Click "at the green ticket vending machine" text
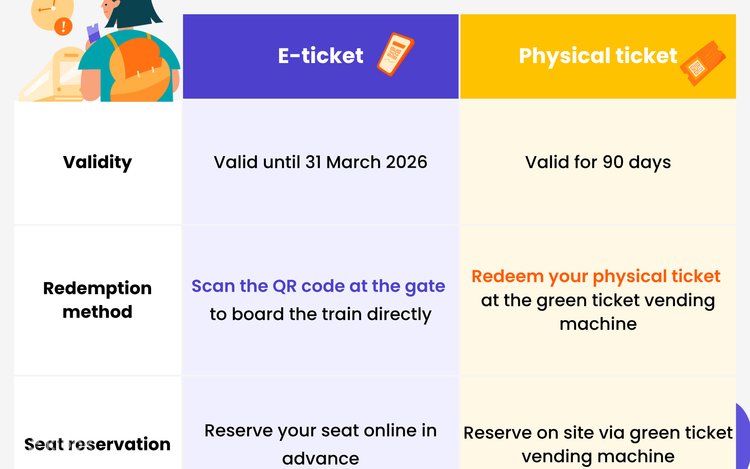 coord(598,312)
